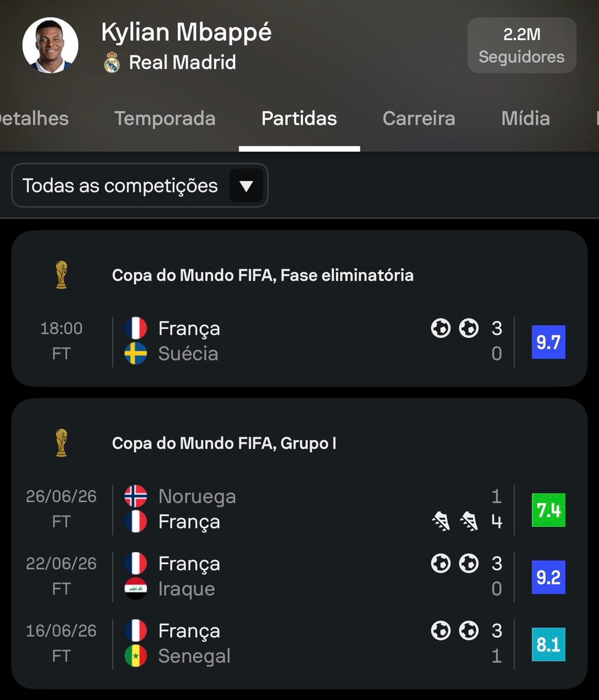Viewport: 599px width, 700px height.
Task: Click the World Cup trophy icon for Grupo I
Action: 61,443
